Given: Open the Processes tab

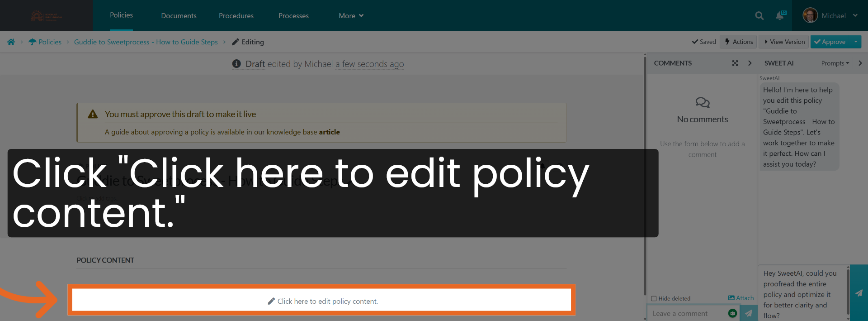Looking at the screenshot, I should [293, 16].
